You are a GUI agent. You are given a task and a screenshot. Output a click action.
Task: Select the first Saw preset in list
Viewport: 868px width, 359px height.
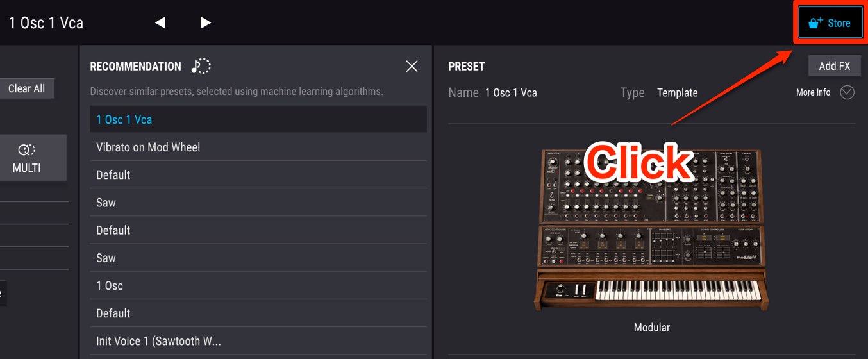pyautogui.click(x=258, y=203)
